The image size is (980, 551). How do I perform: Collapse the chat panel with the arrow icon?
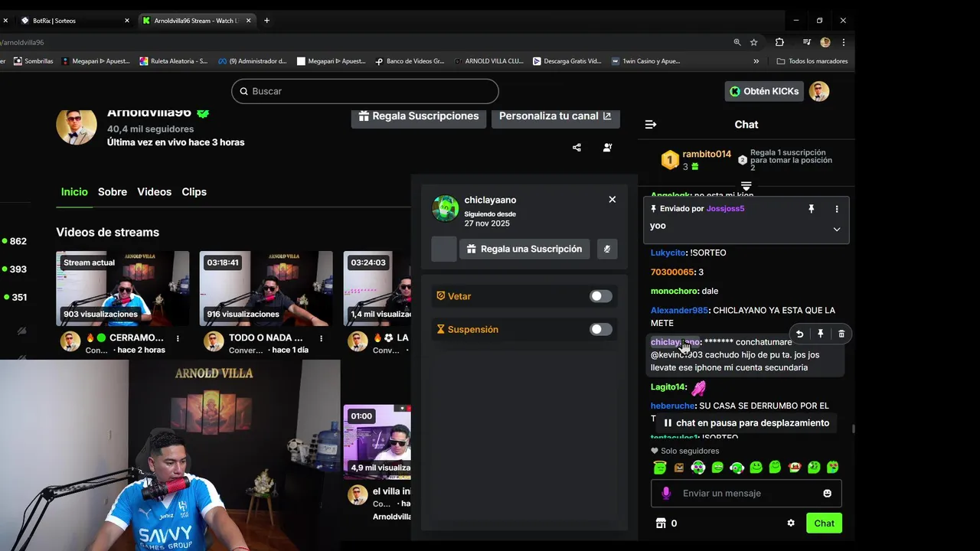click(651, 124)
